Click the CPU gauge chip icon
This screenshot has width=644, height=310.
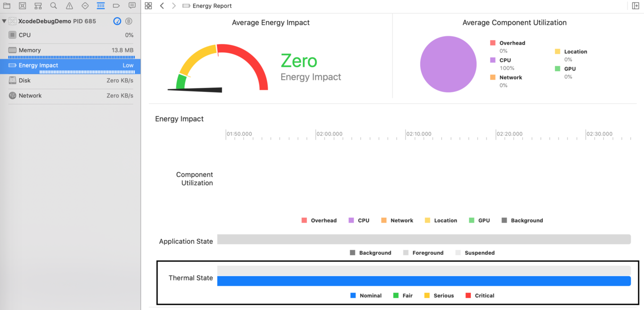coord(13,35)
